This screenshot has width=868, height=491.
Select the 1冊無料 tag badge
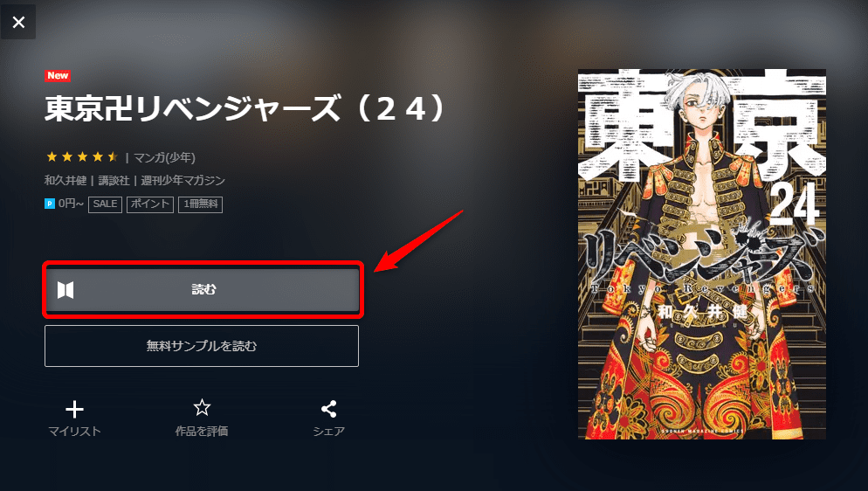[200, 204]
